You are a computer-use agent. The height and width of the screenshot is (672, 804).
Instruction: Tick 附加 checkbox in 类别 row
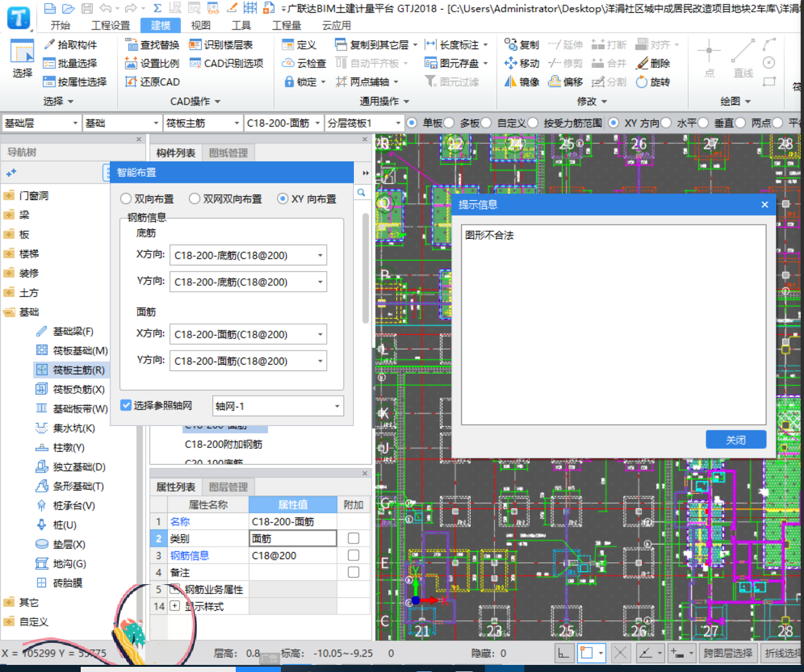(353, 538)
